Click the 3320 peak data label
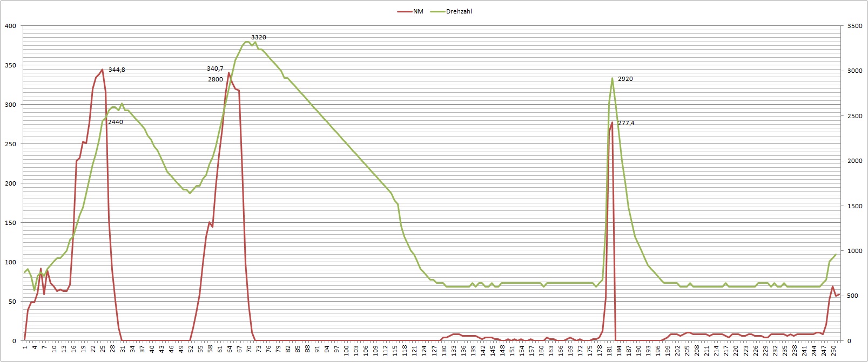 [259, 37]
